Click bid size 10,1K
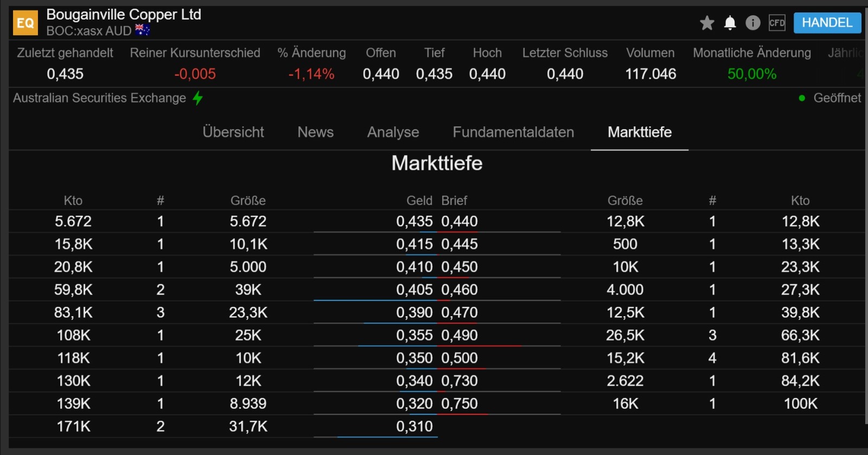868x455 pixels. point(248,244)
